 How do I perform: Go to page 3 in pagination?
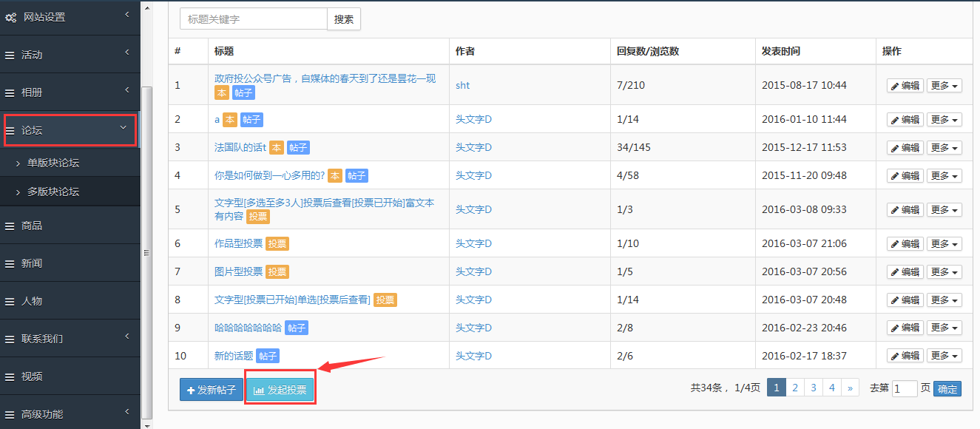(x=813, y=388)
